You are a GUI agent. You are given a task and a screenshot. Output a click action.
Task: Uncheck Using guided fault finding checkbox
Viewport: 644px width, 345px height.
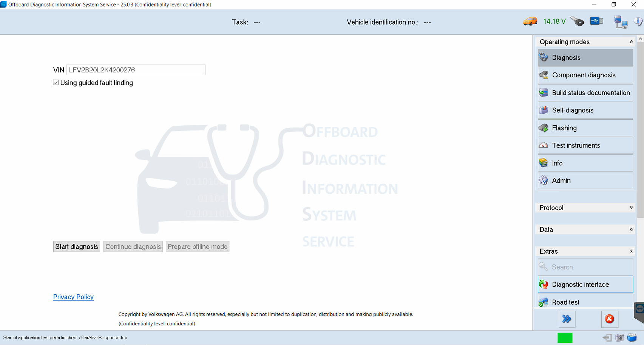56,83
